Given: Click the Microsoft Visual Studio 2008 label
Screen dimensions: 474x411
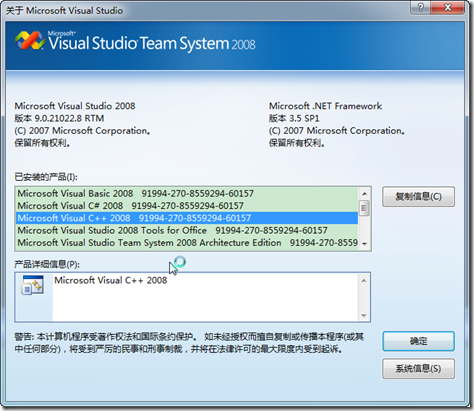Looking at the screenshot, I should coord(75,106).
